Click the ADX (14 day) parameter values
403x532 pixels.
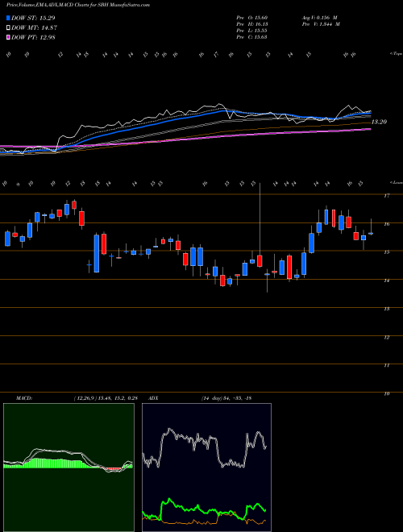click(x=226, y=398)
